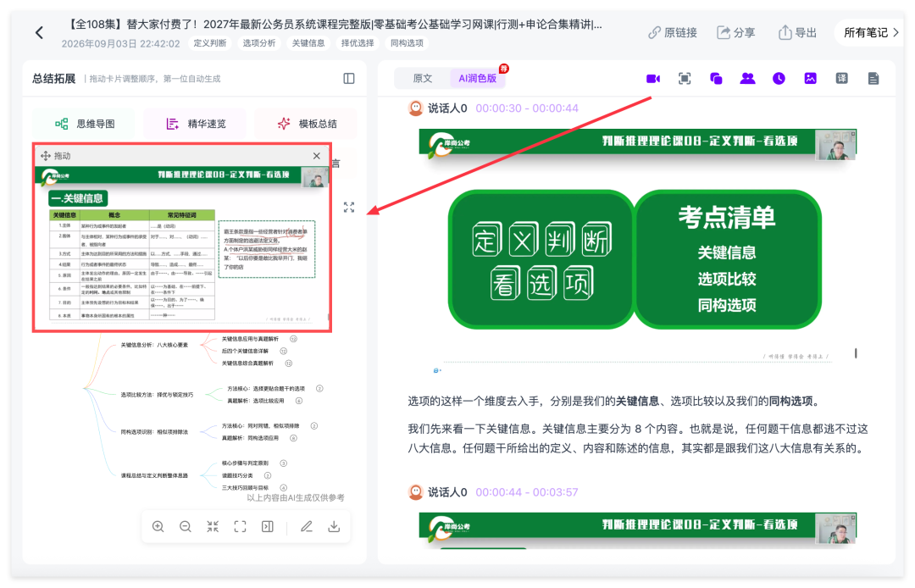915x588 pixels.
Task: Click the document page icon
Action: [873, 79]
